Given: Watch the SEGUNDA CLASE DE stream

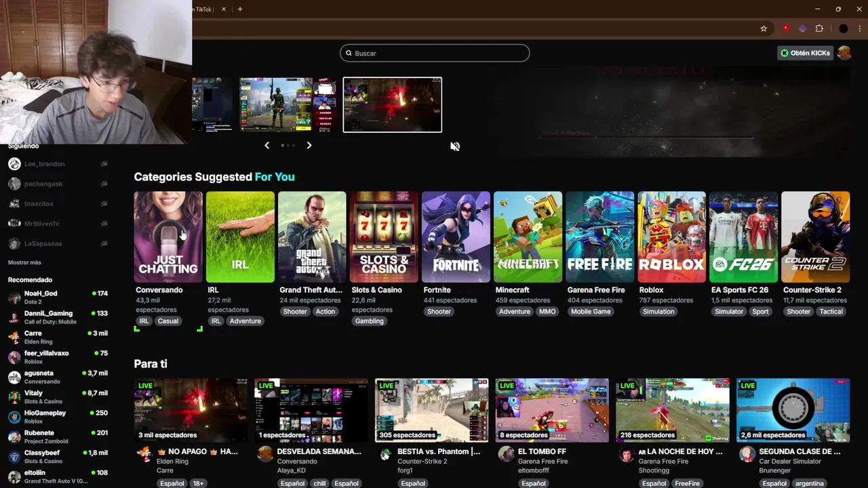Looking at the screenshot, I should tap(793, 410).
